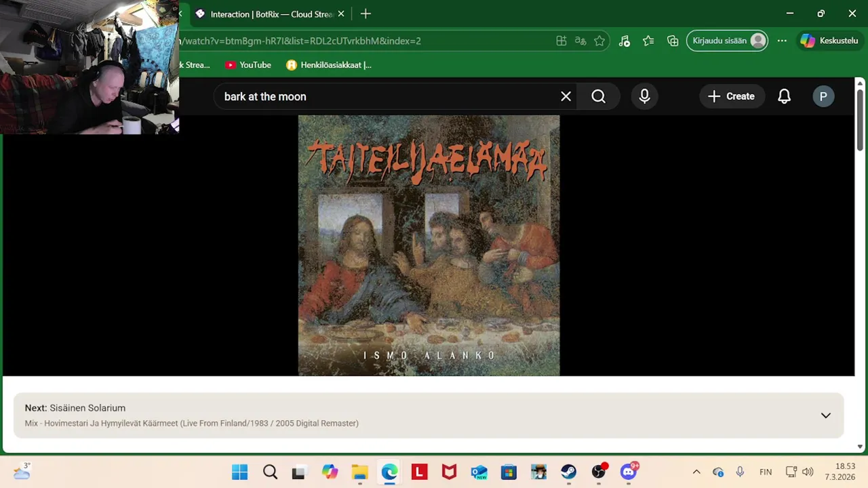Open the Favorites list icon
Image resolution: width=868 pixels, height=488 pixels.
(x=649, y=41)
